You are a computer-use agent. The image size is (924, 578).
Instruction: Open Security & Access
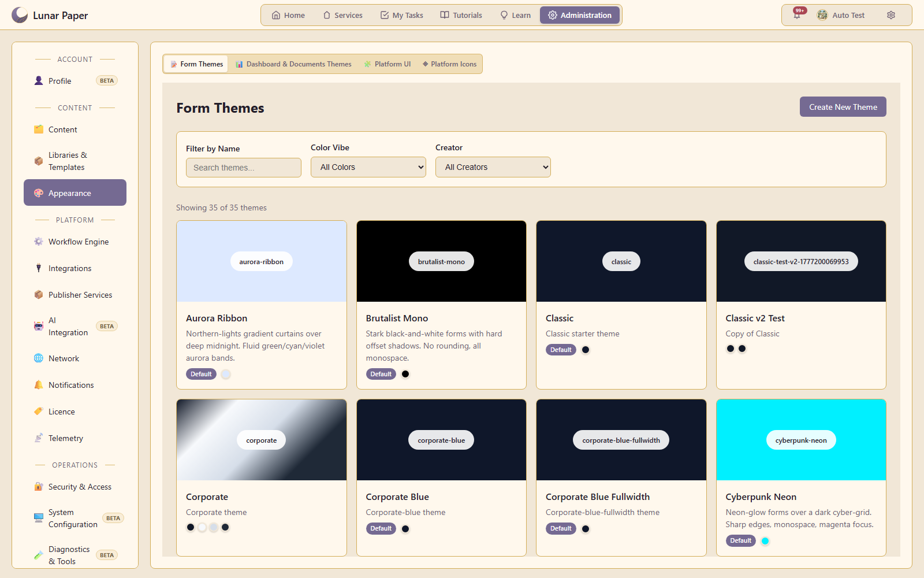pyautogui.click(x=75, y=487)
